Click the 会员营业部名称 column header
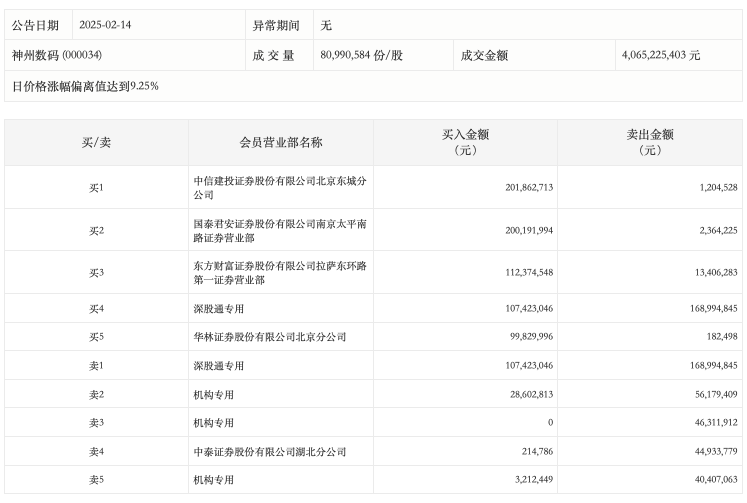Image resolution: width=747 pixels, height=503 pixels. coord(281,142)
